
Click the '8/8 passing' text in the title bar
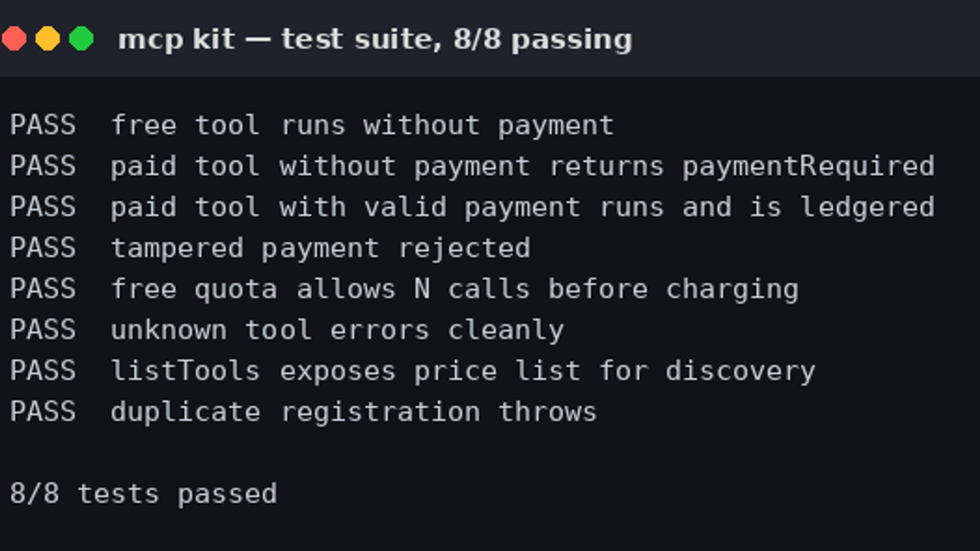click(543, 40)
